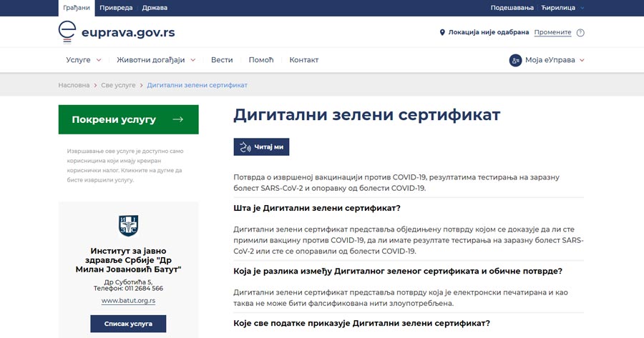Expand the Животни догађаји dropdown

point(192,60)
